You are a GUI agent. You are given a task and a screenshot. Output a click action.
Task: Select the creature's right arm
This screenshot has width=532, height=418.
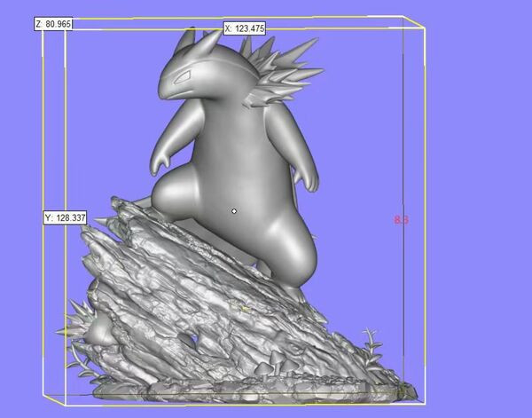coord(308,169)
